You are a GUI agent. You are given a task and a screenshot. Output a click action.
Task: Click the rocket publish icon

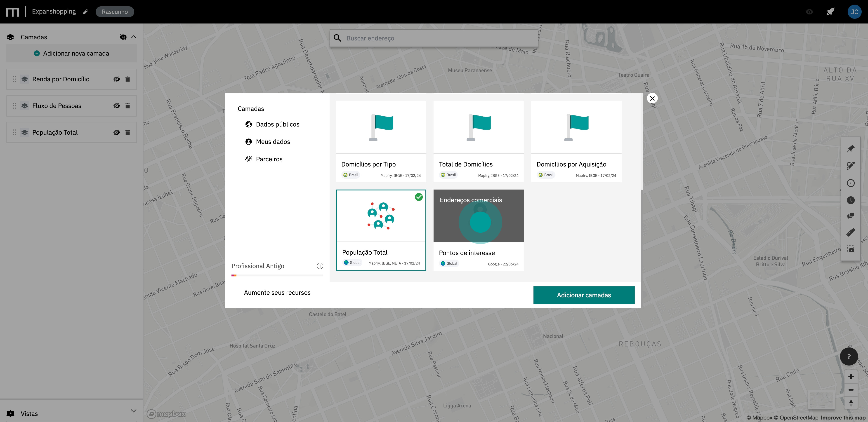click(831, 12)
